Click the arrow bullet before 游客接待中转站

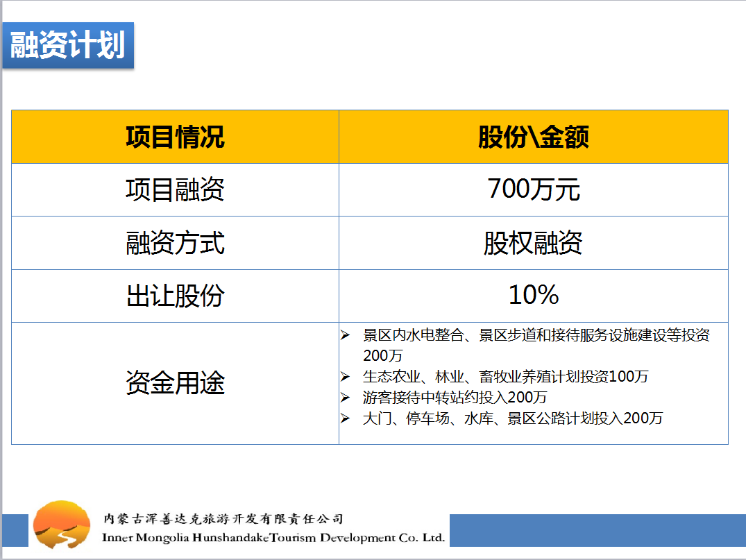point(346,398)
